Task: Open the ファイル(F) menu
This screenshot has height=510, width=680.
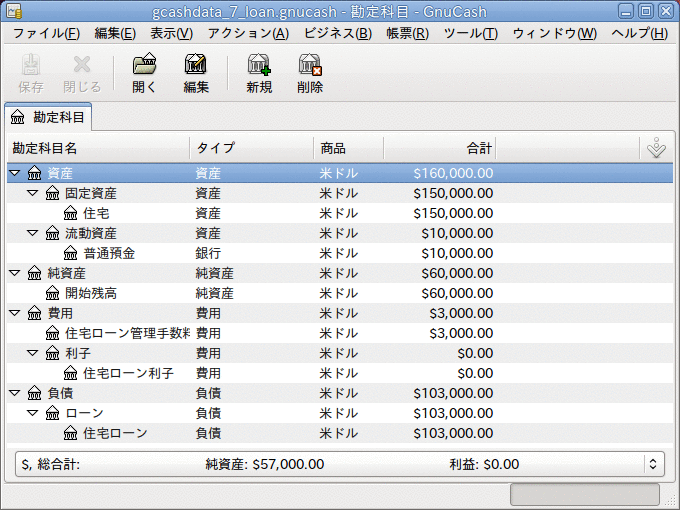Action: pyautogui.click(x=46, y=33)
